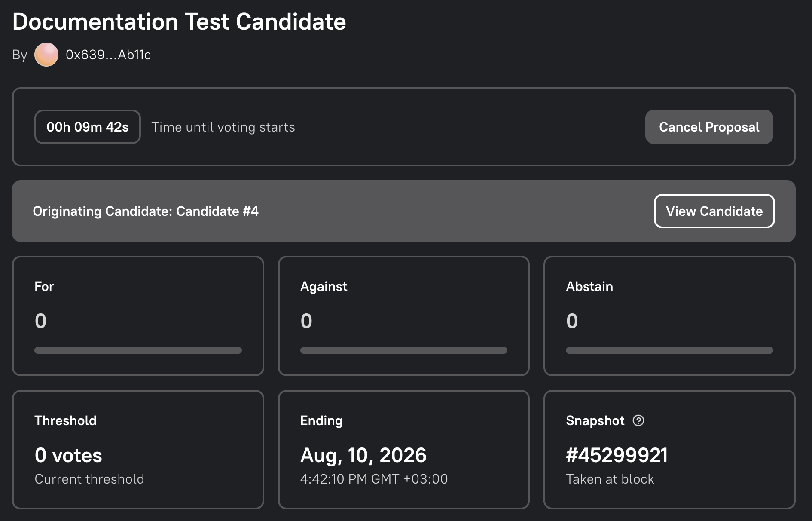Click Time until voting starts label

coord(223,127)
